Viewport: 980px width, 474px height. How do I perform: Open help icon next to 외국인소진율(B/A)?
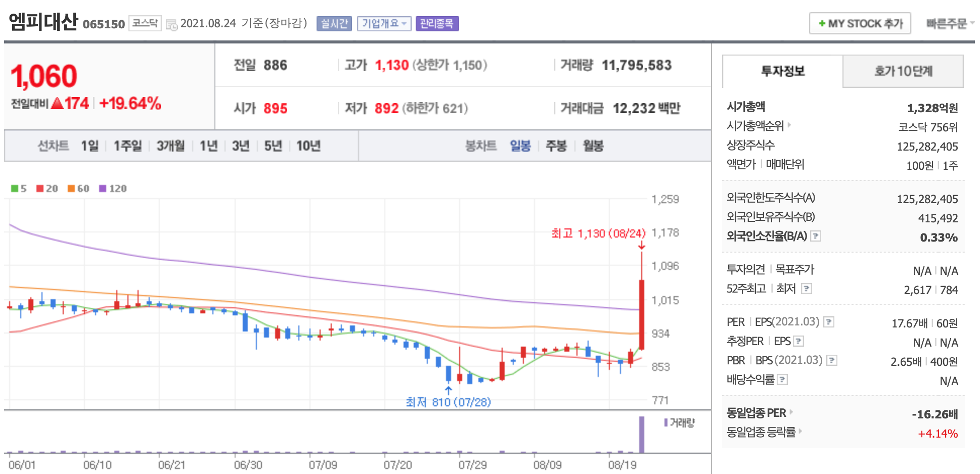pyautogui.click(x=815, y=236)
